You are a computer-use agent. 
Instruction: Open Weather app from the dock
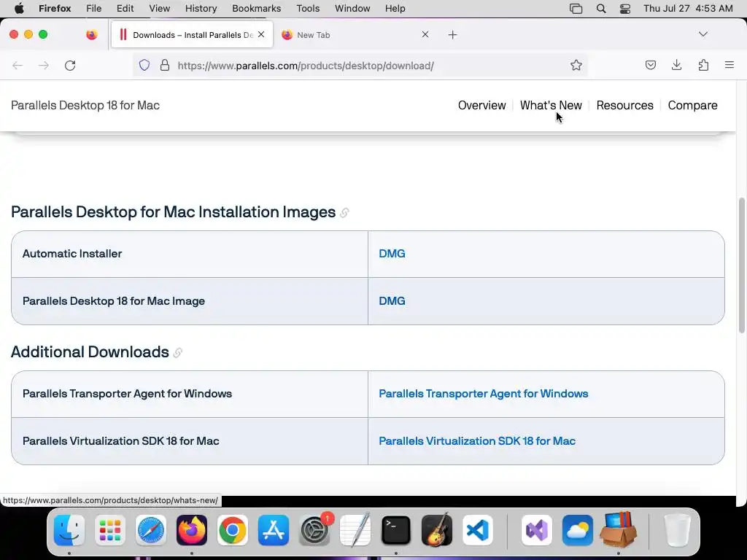pos(578,530)
